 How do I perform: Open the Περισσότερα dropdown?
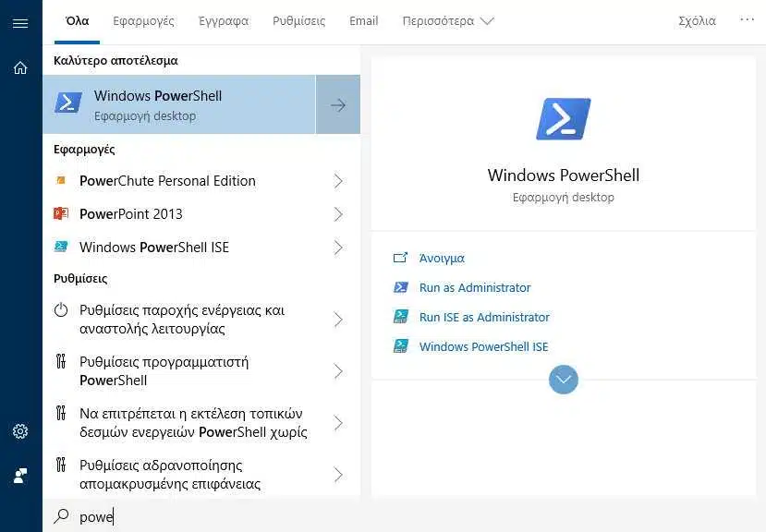click(x=448, y=21)
